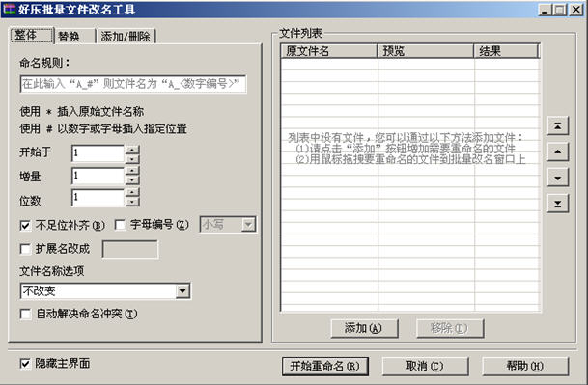Switch to the 添加/删除 tab
The image size is (588, 385).
126,37
